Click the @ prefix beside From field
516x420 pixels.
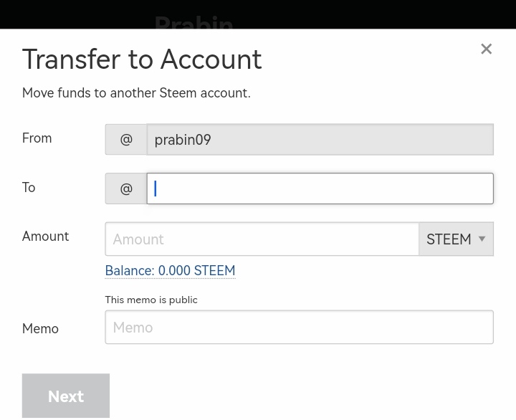(x=126, y=140)
